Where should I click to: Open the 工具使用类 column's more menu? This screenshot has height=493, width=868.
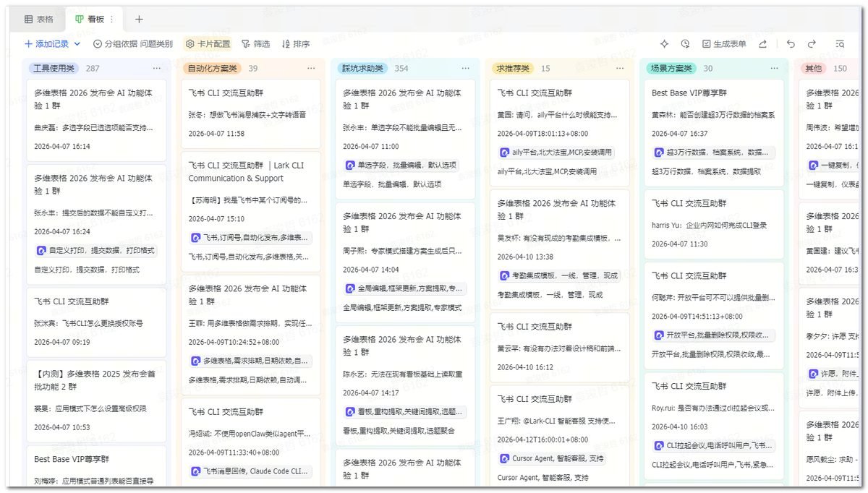pyautogui.click(x=157, y=68)
